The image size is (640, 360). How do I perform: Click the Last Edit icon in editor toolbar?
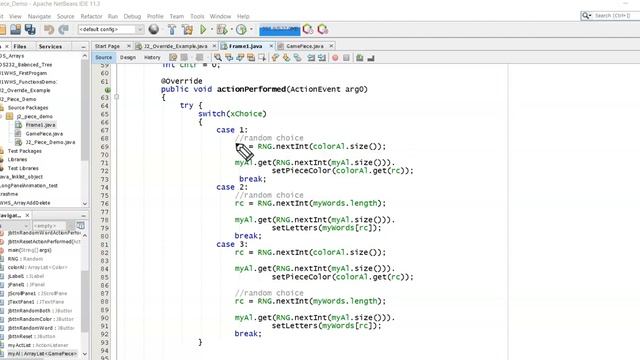click(x=173, y=58)
